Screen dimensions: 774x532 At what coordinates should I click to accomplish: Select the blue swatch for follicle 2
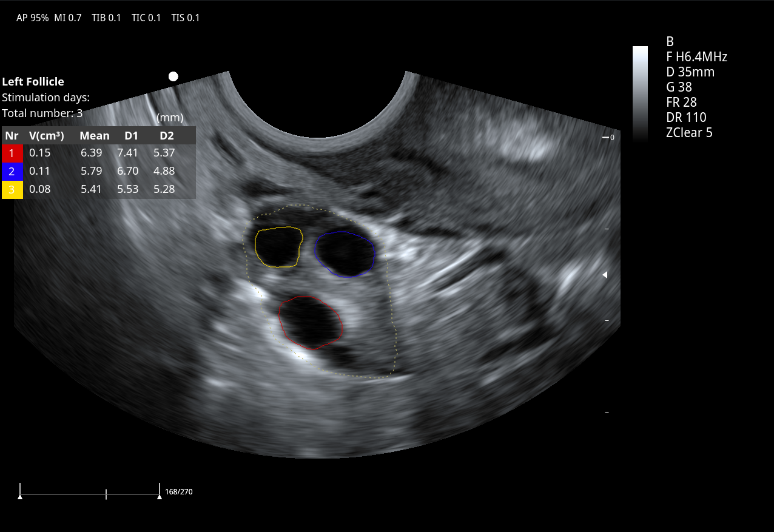(x=12, y=171)
